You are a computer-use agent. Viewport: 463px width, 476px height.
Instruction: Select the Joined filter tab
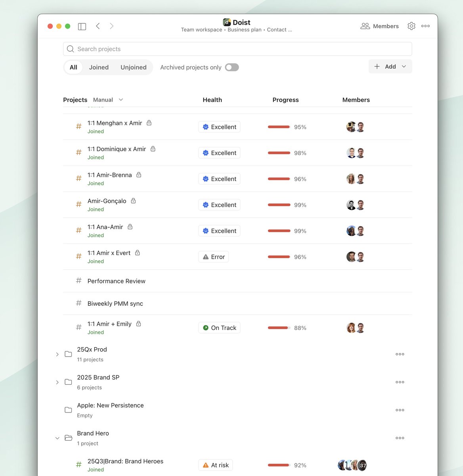point(99,67)
